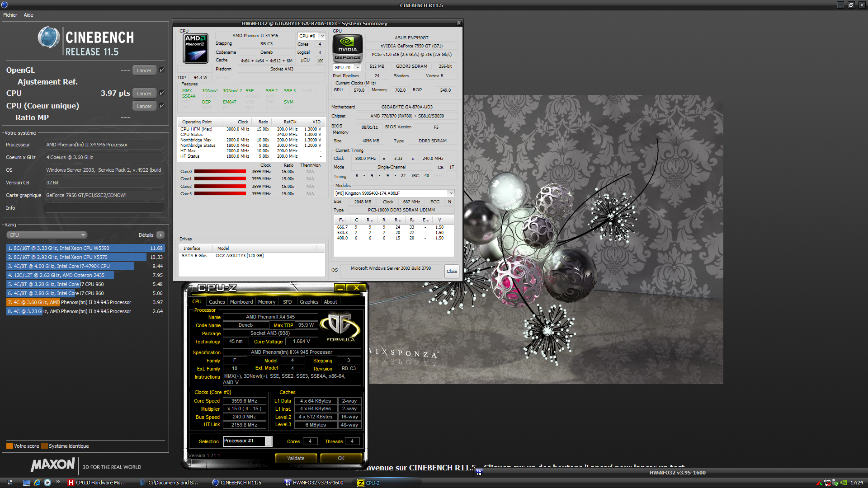868x488 pixels.
Task: Expand ranking Détails arrow button
Action: click(160, 235)
